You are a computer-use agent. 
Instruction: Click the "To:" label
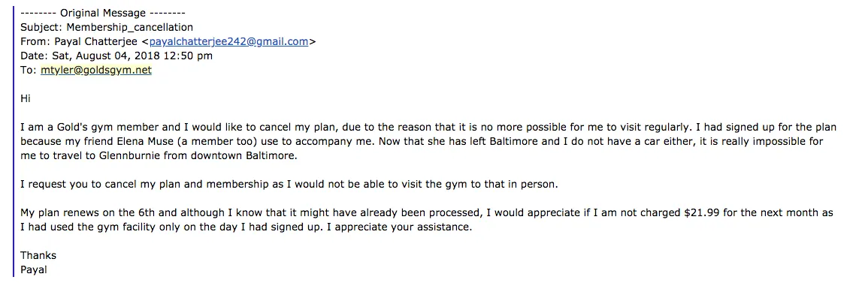click(x=29, y=71)
